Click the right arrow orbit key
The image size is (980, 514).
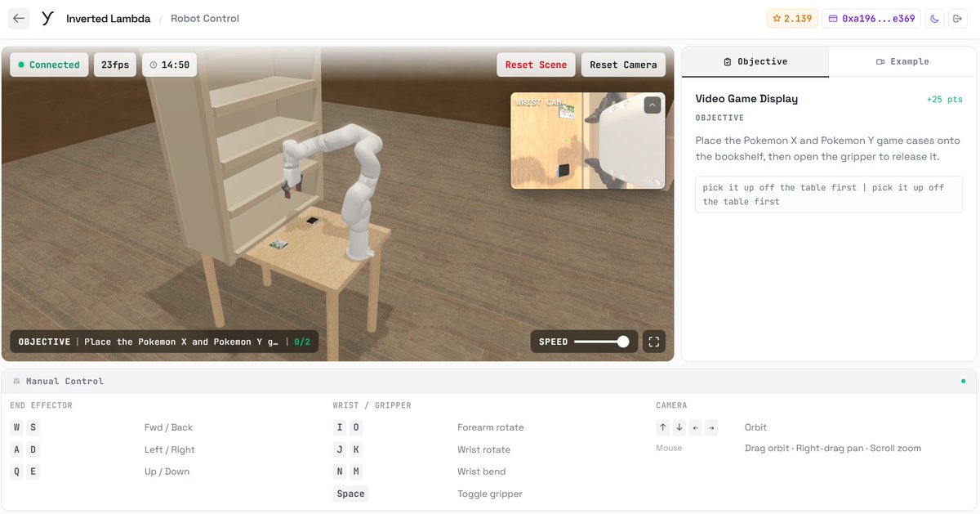click(x=711, y=427)
